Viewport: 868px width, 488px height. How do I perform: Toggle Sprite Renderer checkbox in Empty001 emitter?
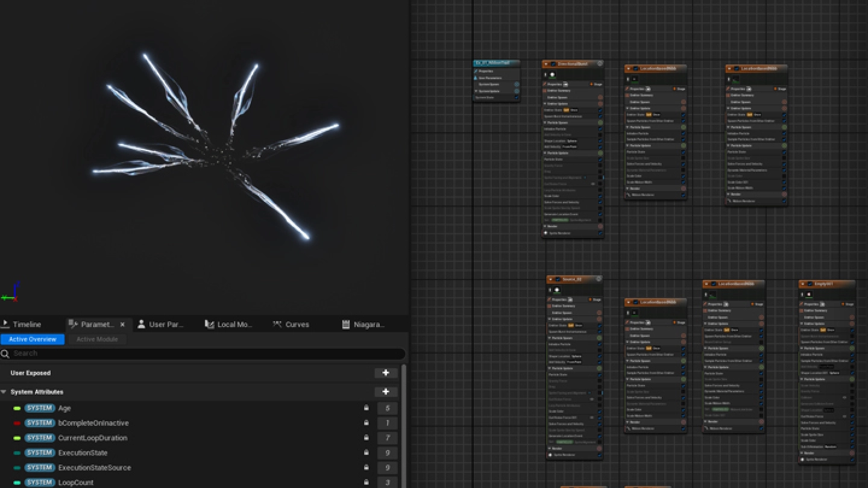pos(852,460)
